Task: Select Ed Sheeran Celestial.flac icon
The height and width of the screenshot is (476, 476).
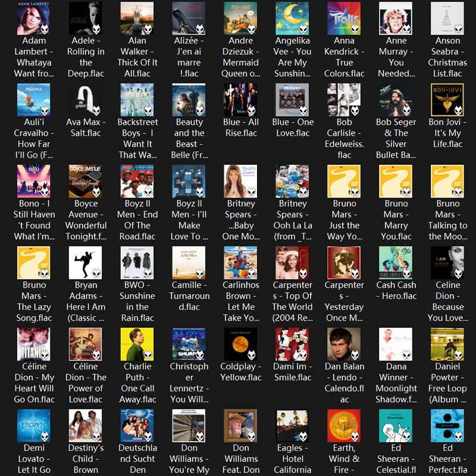Action: pos(396,425)
